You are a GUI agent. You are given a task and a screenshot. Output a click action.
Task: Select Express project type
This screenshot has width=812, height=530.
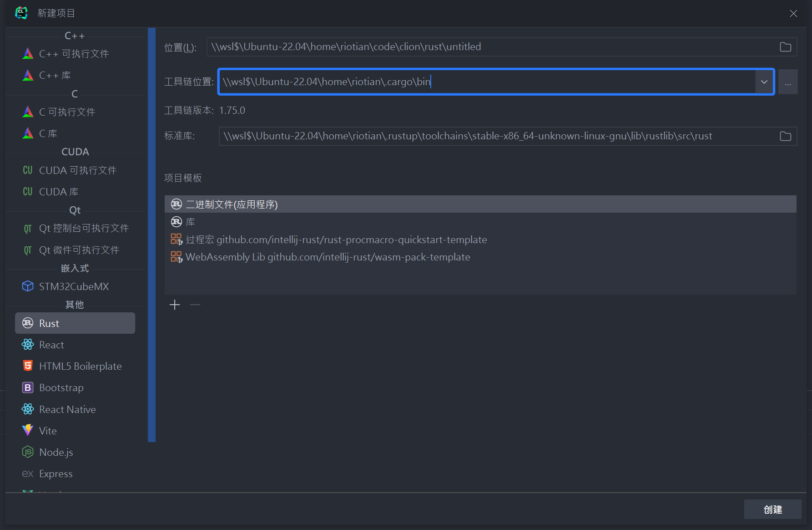[x=75, y=474]
